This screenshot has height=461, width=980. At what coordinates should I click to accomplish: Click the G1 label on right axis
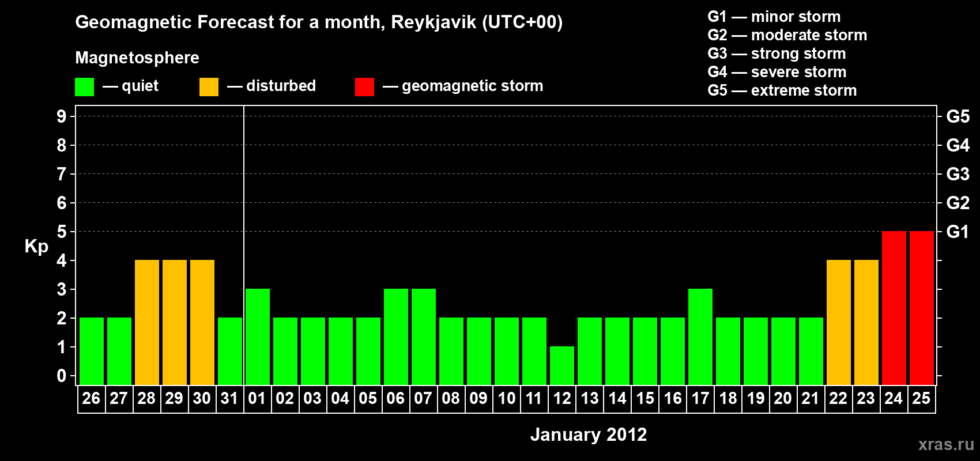(958, 232)
